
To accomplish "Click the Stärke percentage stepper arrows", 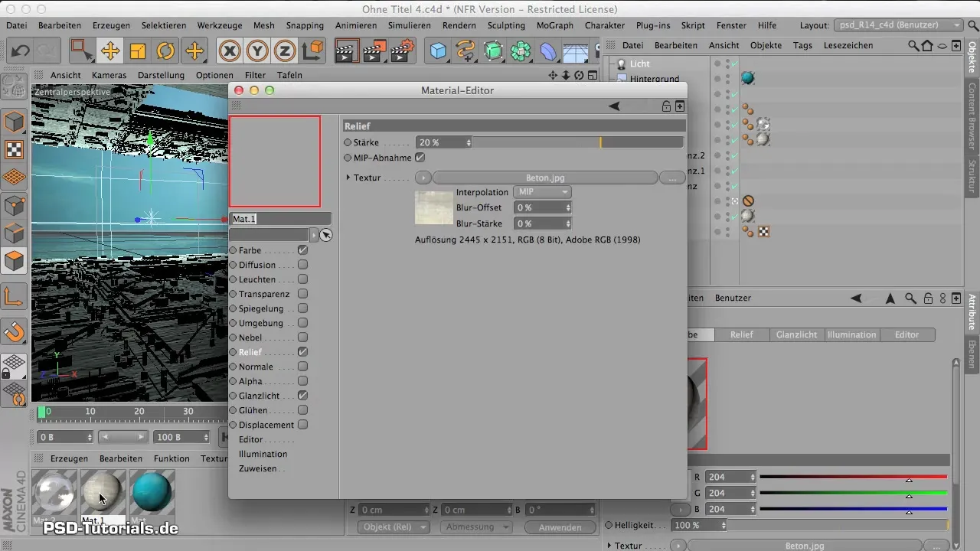I will point(468,142).
